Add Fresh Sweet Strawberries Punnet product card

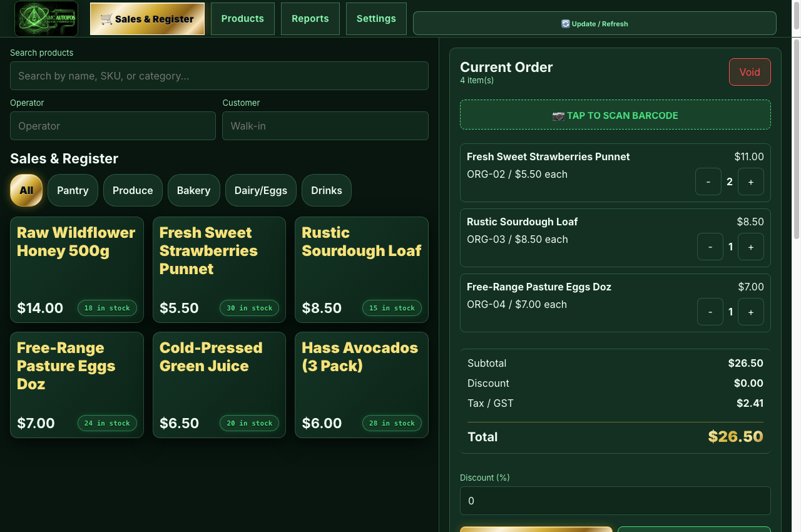pyautogui.click(x=219, y=270)
